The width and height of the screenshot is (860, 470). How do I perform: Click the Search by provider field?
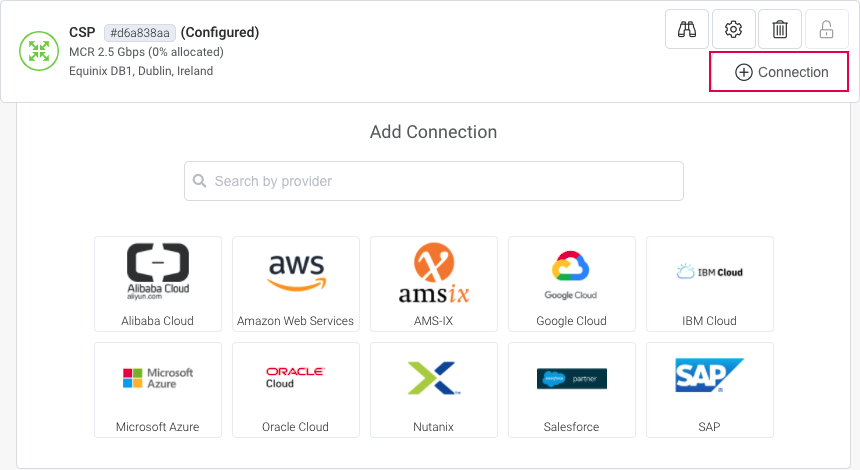[434, 181]
